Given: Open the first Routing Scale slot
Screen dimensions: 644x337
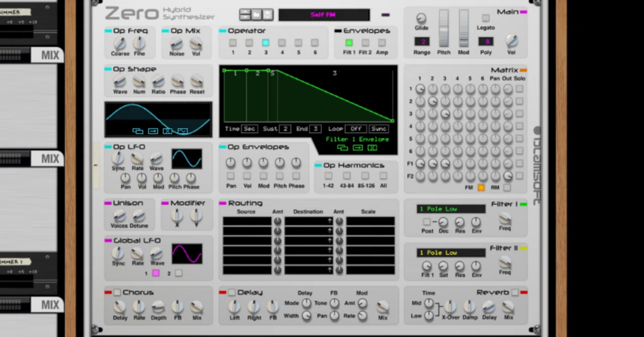Looking at the screenshot, I should tap(370, 221).
